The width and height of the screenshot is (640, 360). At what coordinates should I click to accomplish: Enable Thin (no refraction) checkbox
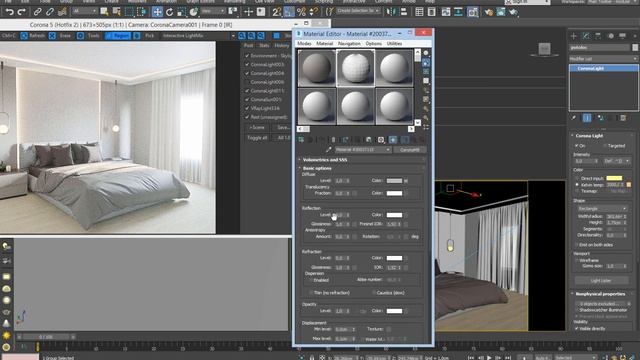click(x=311, y=293)
